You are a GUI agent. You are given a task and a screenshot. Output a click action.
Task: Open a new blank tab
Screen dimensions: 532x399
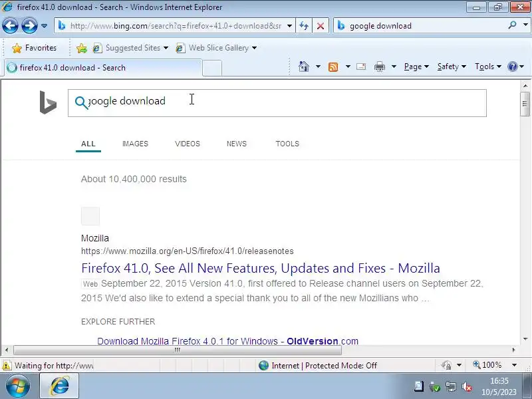tap(212, 68)
